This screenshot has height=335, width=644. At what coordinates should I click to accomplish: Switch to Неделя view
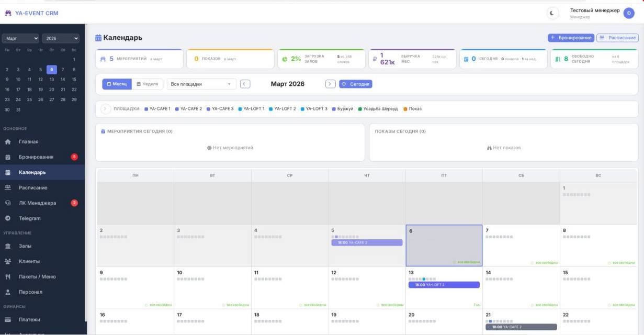(x=147, y=84)
